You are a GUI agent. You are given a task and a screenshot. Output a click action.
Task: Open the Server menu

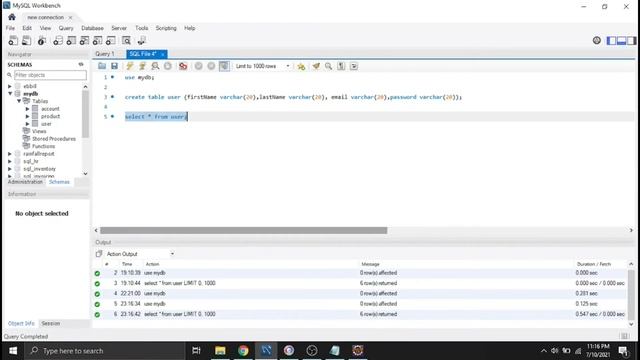point(119,28)
